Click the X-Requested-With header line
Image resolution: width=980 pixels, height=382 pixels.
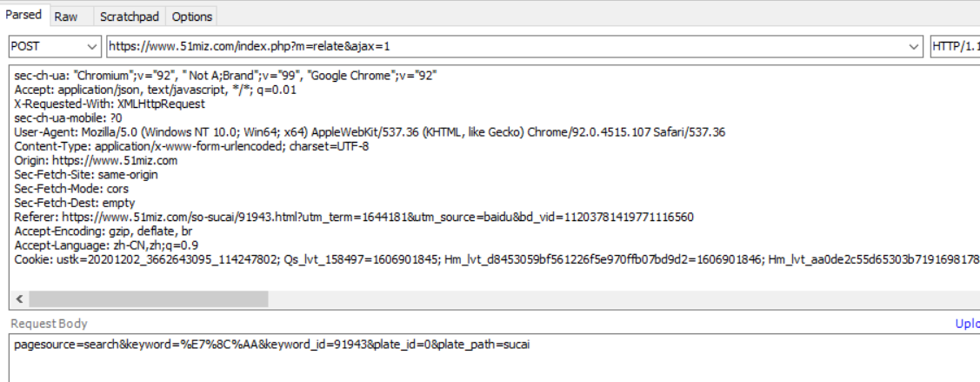click(110, 104)
